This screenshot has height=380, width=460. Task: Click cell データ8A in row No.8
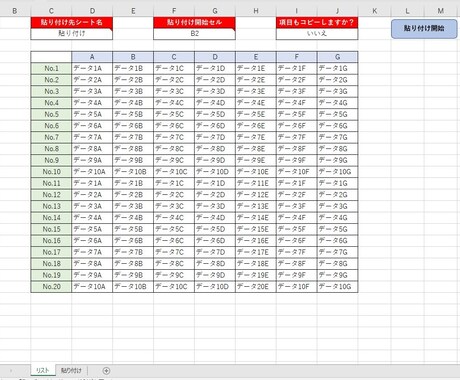(x=92, y=149)
